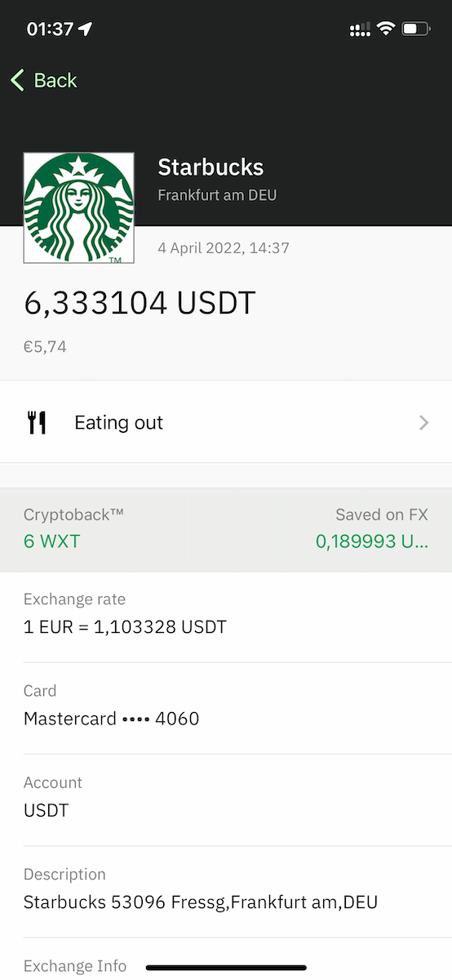Tap the 6 WXT Cryptoback reward
The image size is (452, 980).
52,541
